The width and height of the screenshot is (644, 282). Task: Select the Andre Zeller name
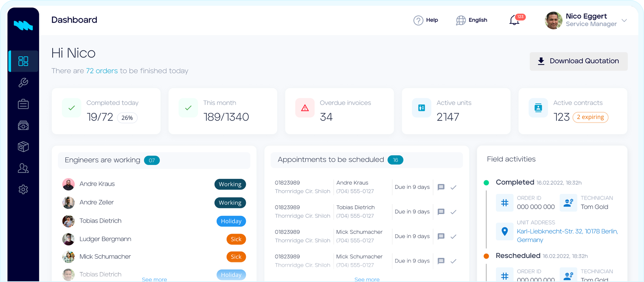[x=97, y=202]
